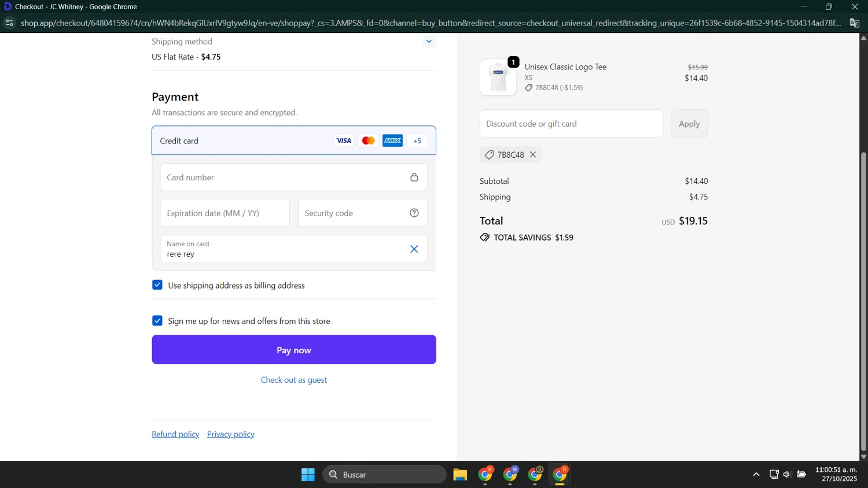Open the volume tray icon
The image size is (868, 488).
(x=787, y=475)
